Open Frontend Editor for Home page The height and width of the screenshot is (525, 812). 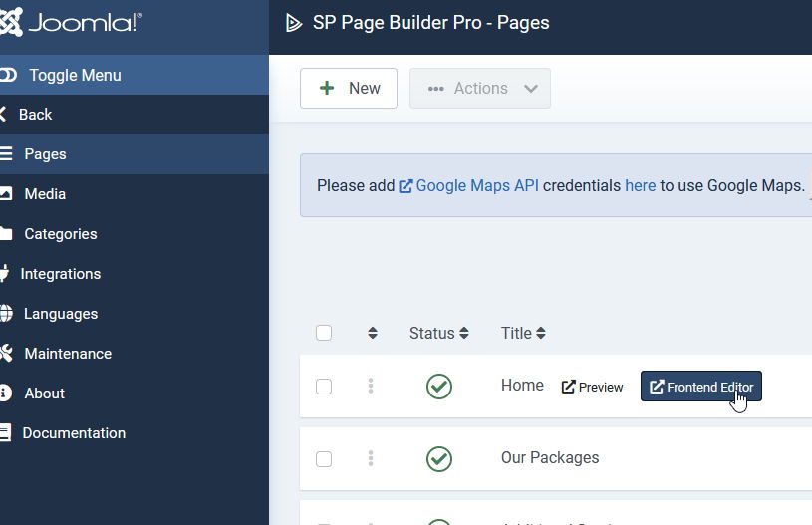(x=701, y=387)
